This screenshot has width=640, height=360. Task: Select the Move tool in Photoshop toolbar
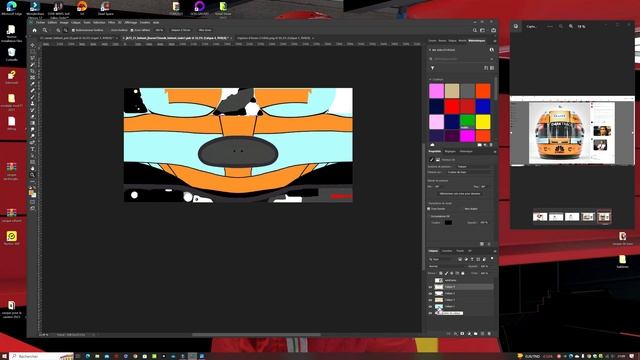[x=33, y=45]
